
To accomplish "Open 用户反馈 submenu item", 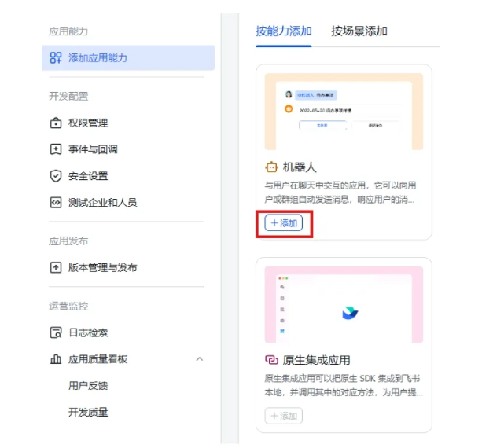I will coord(88,386).
